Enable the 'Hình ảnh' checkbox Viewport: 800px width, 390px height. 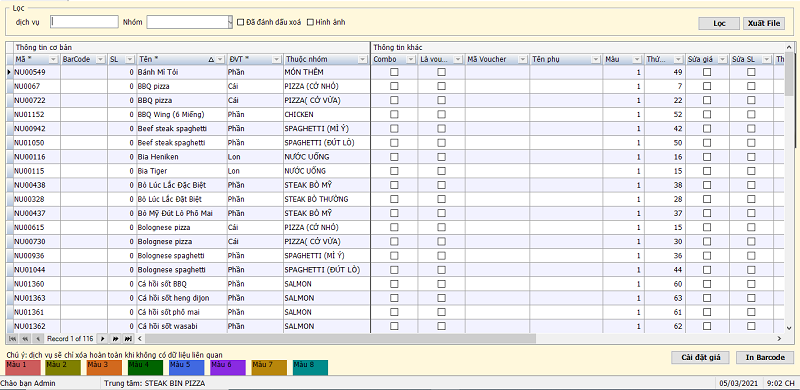[x=310, y=22]
